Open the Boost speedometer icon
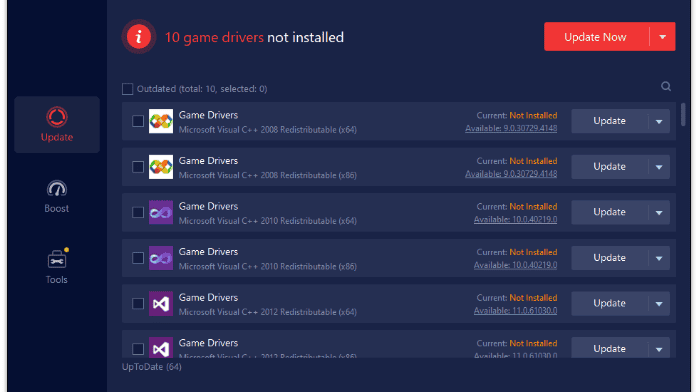Image resolution: width=698 pixels, height=392 pixels. pyautogui.click(x=57, y=189)
